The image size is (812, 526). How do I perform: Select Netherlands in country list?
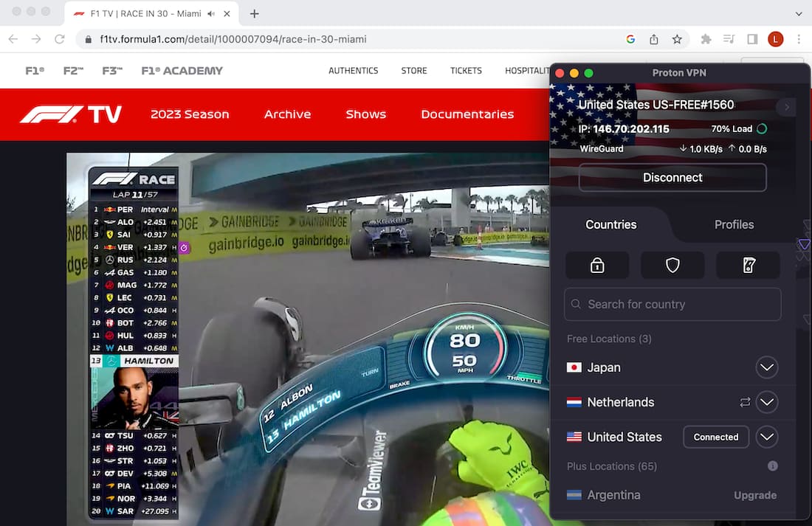tap(620, 402)
